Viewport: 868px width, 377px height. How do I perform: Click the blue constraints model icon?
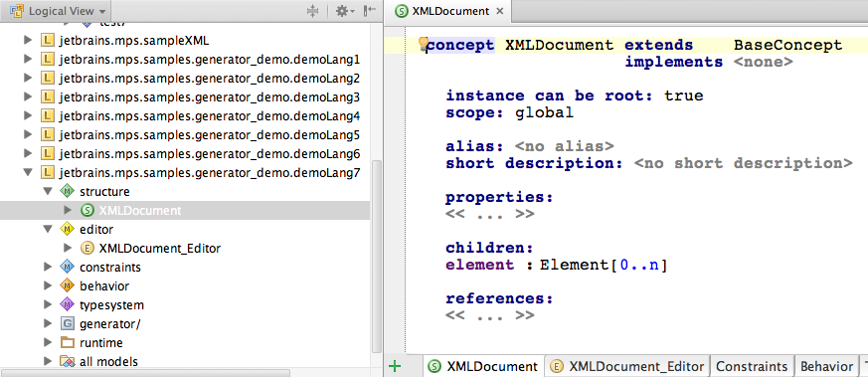67,268
